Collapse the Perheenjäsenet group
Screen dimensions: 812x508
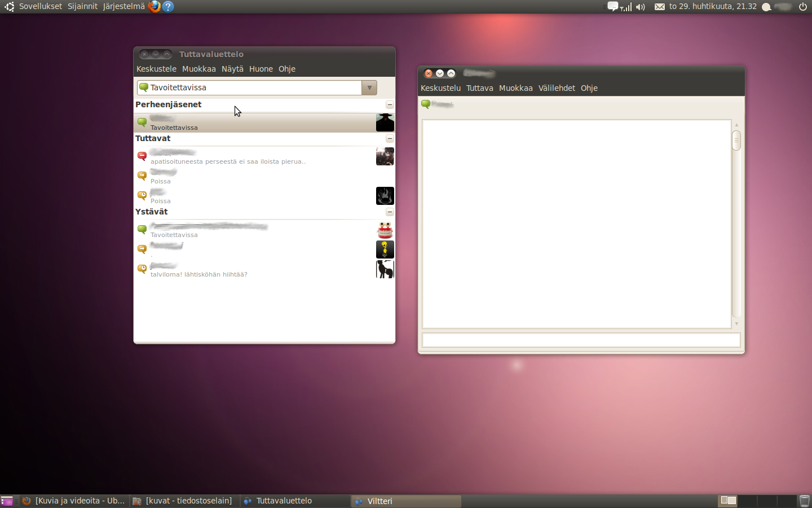click(390, 105)
